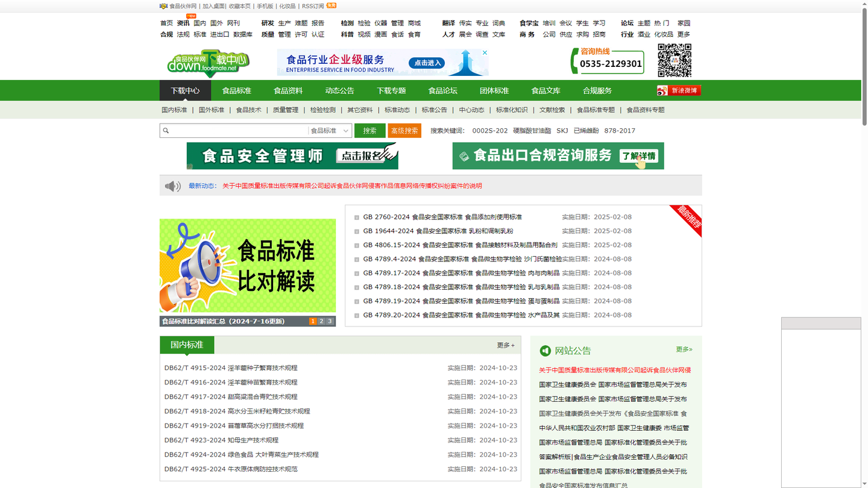Click the 食品安全管理师 banner
The height and width of the screenshot is (488, 868).
click(292, 156)
